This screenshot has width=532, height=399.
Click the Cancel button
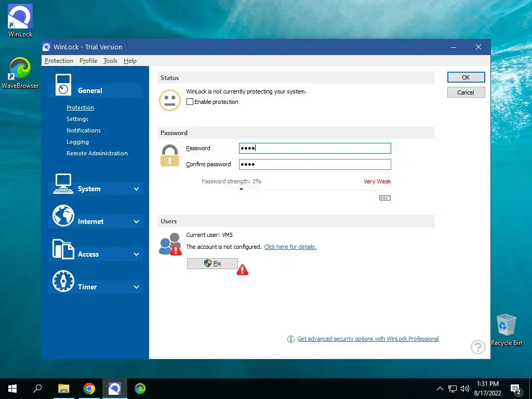(466, 92)
